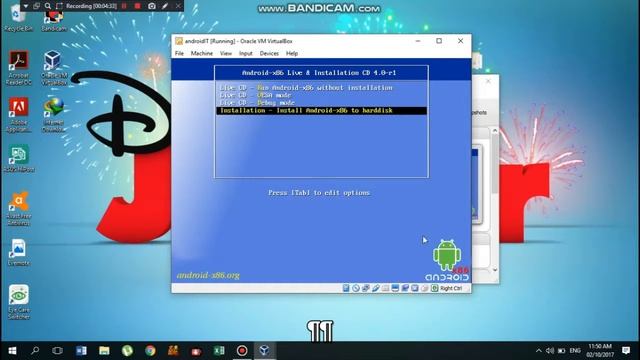Open Internet Download Manager desktop shortcut
The height and width of the screenshot is (360, 640).
(53, 115)
